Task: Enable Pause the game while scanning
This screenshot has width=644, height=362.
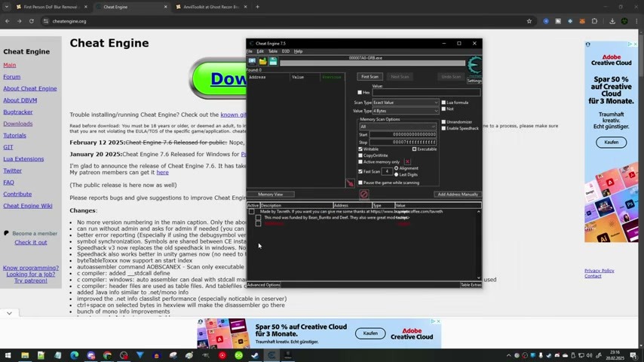Action: click(360, 183)
